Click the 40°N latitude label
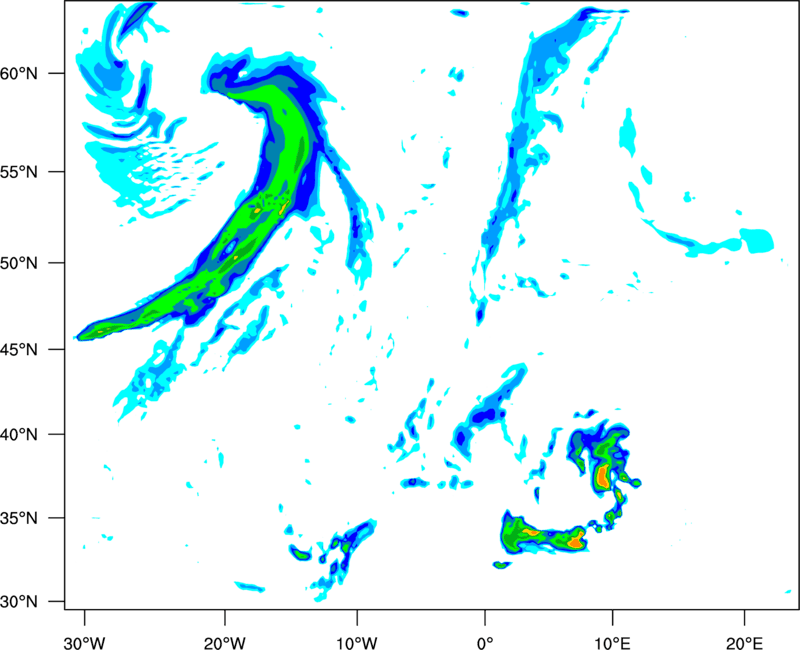 (x=19, y=435)
